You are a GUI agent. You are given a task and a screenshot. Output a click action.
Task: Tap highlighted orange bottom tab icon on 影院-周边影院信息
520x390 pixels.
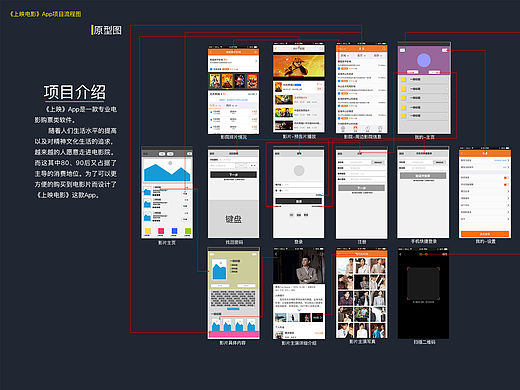pos(355,129)
